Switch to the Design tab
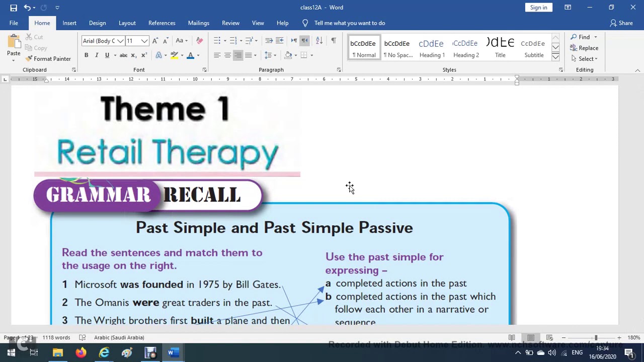The height and width of the screenshot is (362, 644). [x=98, y=23]
